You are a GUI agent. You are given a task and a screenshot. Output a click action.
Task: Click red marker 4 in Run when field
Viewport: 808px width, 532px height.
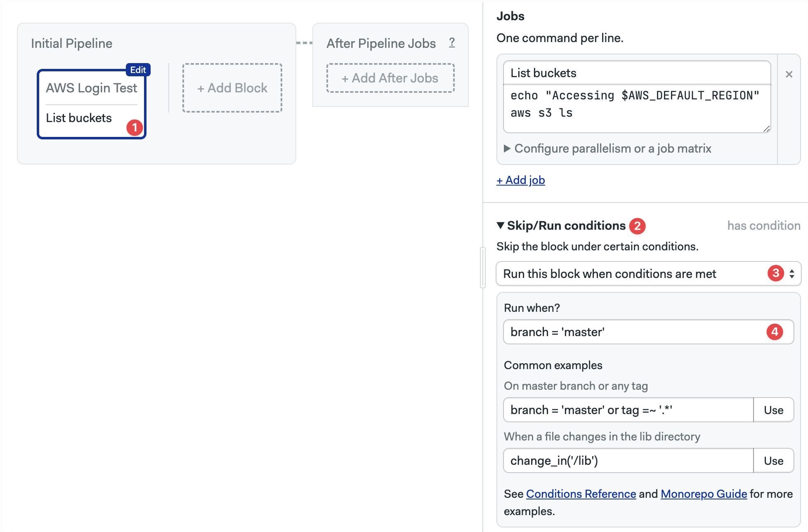pos(775,332)
